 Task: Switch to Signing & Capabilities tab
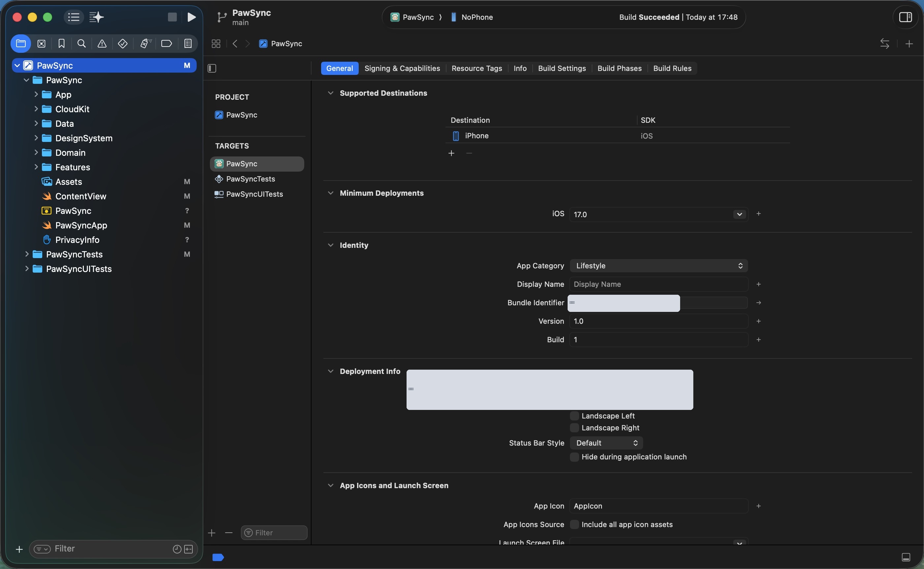click(402, 68)
